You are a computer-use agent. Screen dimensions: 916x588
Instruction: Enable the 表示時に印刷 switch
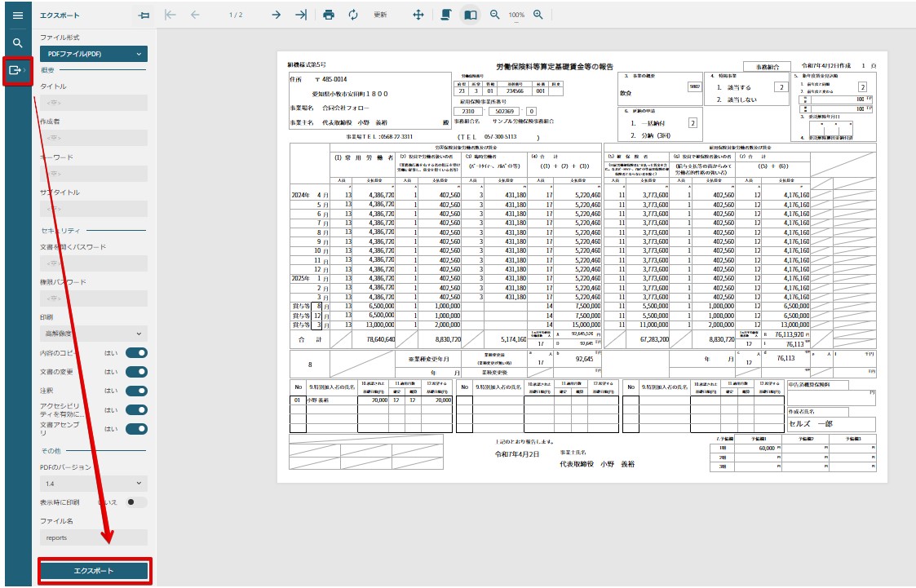click(136, 502)
